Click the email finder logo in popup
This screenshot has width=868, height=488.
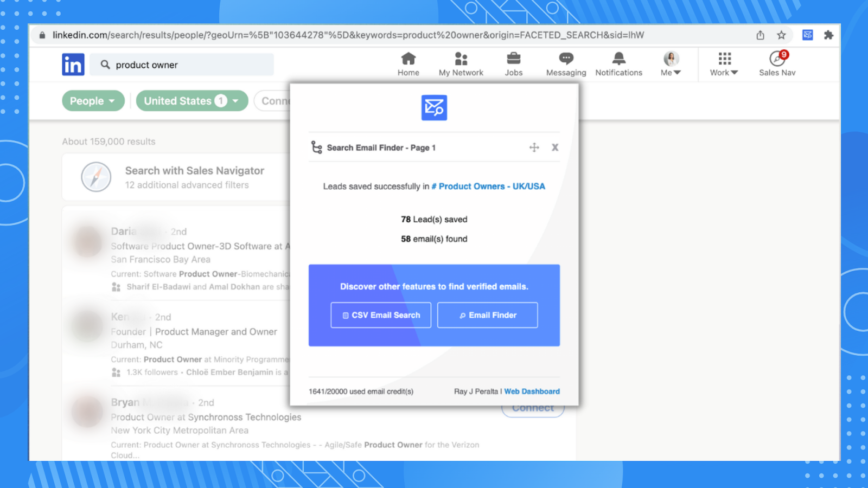434,107
